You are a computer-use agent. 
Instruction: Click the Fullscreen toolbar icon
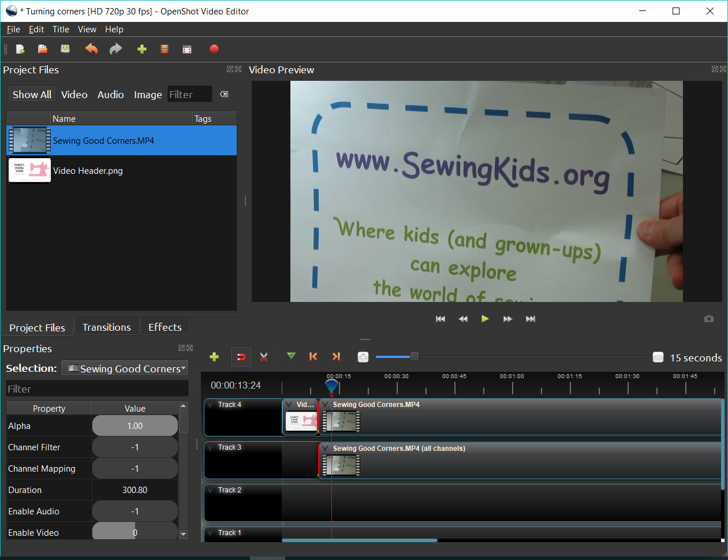(x=187, y=49)
